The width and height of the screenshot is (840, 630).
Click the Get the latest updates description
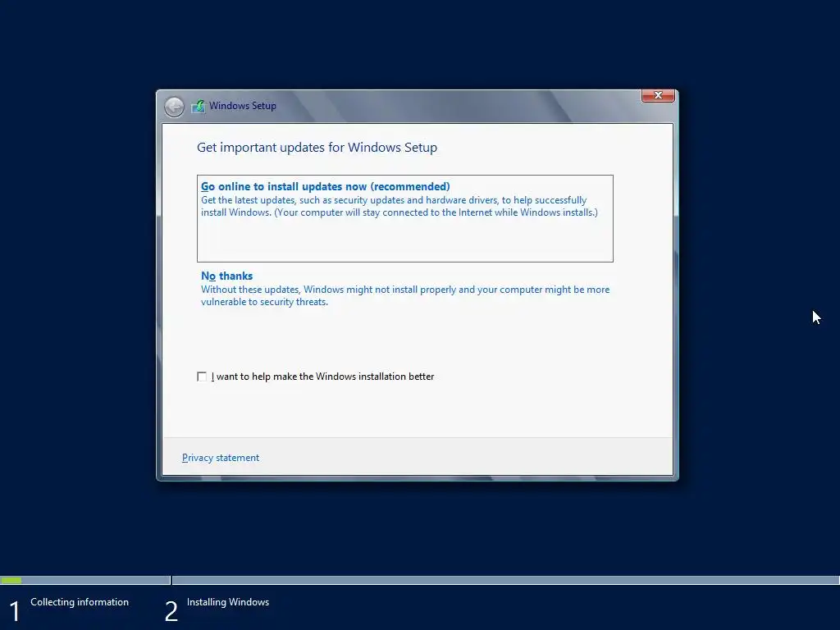399,206
